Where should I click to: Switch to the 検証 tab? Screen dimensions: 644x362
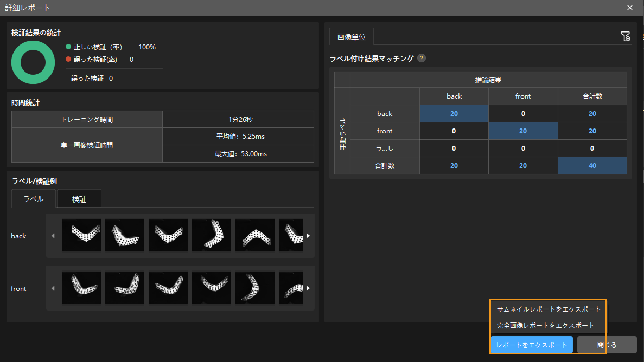[79, 199]
